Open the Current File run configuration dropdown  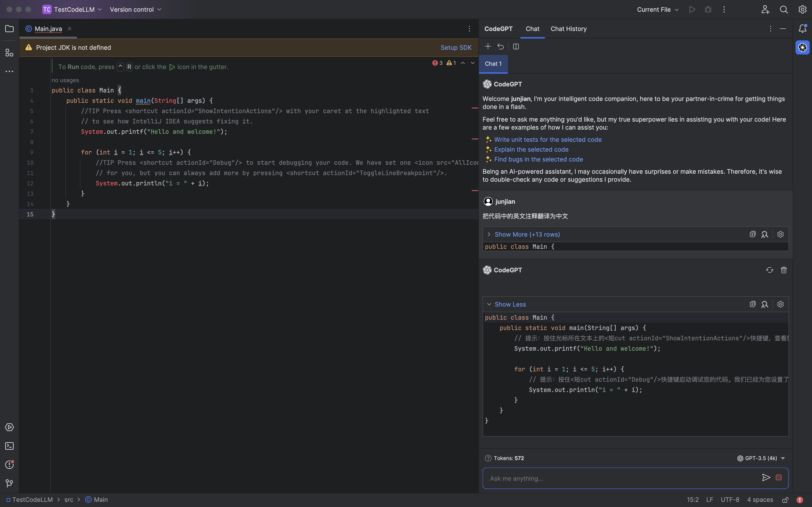click(x=657, y=9)
